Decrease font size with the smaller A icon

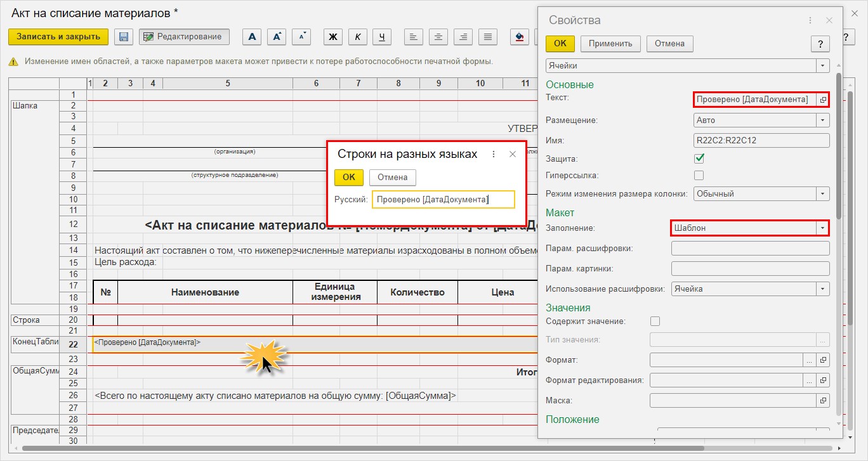301,37
